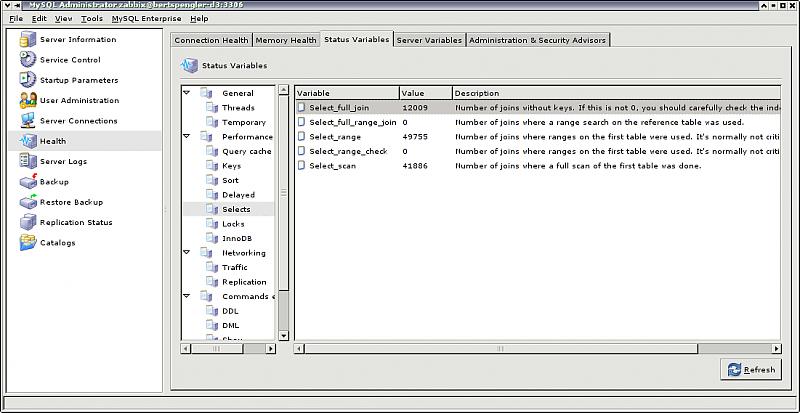Open the Memory Health tab
The width and height of the screenshot is (800, 413).
(x=285, y=40)
